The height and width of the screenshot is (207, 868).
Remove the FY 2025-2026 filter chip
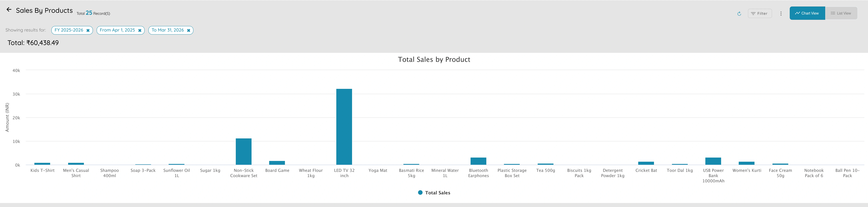88,30
